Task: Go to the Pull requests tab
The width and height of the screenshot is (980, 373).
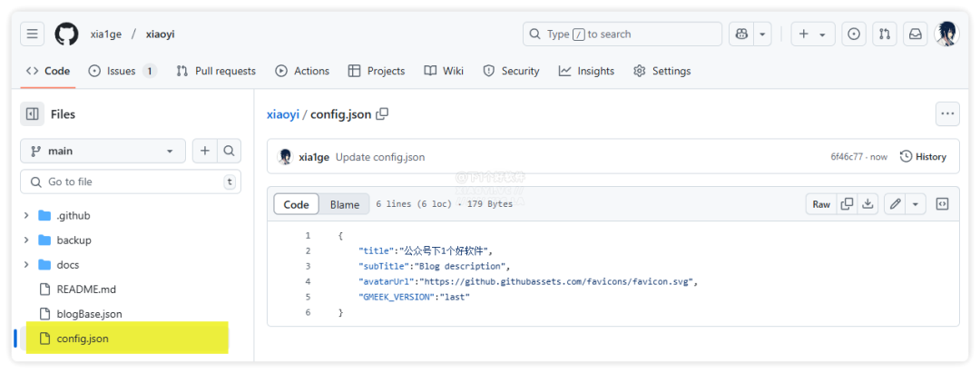Action: [x=216, y=71]
